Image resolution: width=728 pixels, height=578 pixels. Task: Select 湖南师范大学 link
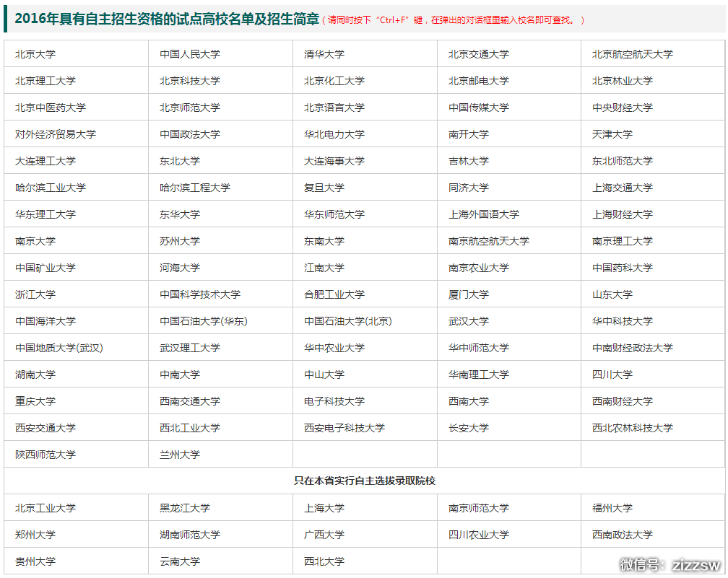190,535
